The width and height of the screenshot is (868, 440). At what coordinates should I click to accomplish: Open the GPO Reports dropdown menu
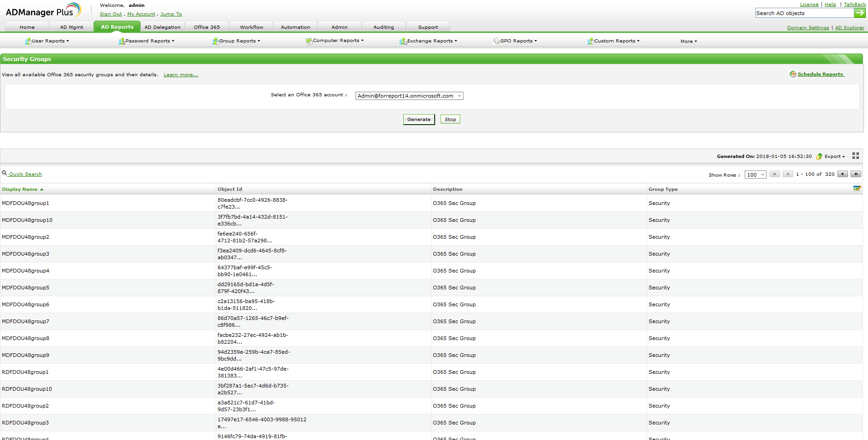(x=515, y=41)
